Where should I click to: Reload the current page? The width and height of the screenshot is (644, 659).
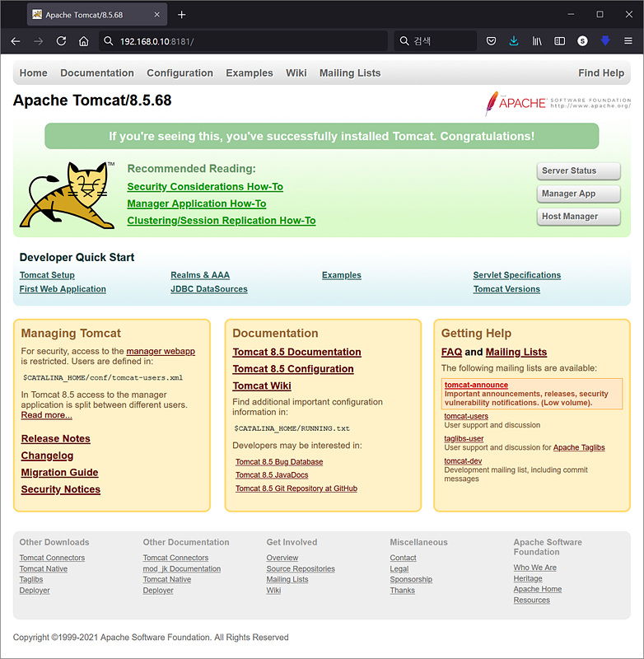tap(61, 41)
